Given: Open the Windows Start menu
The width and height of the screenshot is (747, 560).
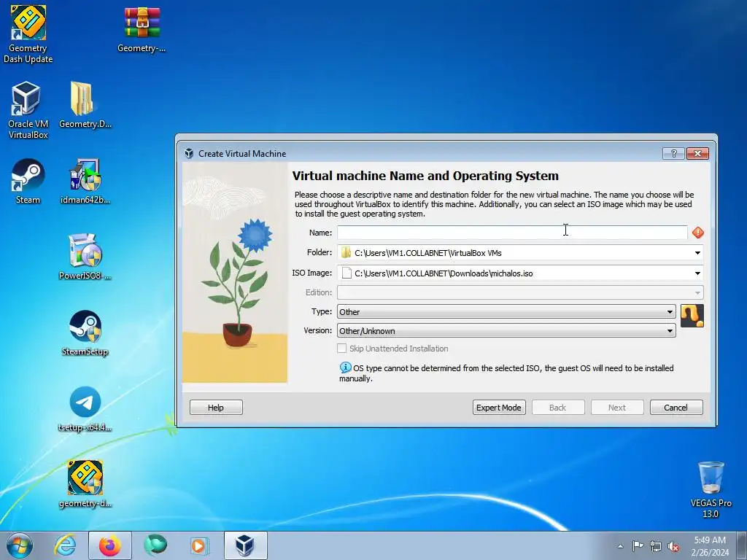Looking at the screenshot, I should click(20, 545).
